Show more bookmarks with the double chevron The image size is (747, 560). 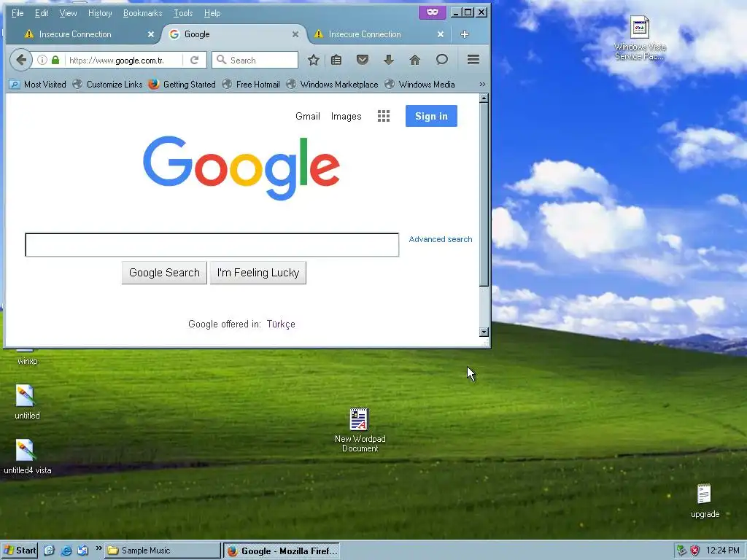(482, 85)
